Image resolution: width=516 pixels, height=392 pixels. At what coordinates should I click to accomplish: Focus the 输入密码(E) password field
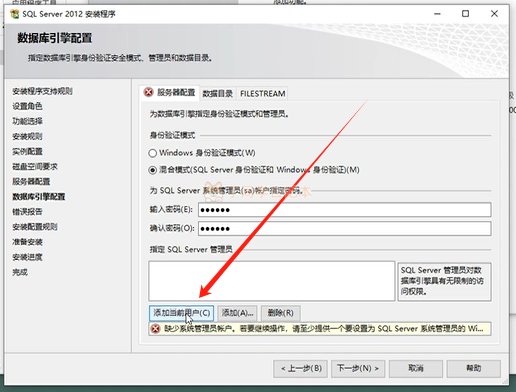click(x=345, y=210)
